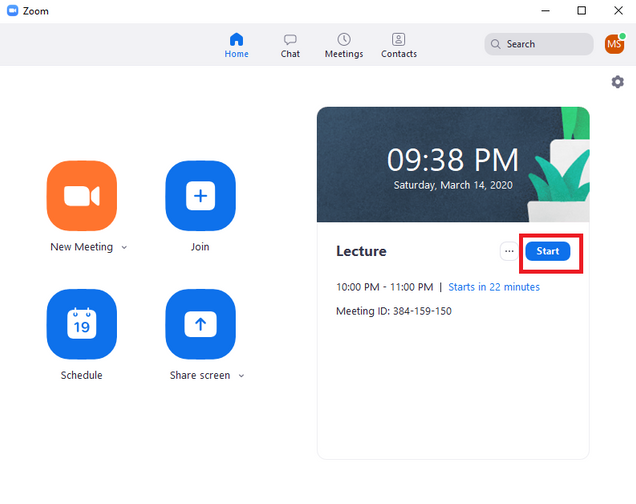Screen dimensions: 636x504
Task: Click the Zoom logo in title bar
Action: pos(12,11)
